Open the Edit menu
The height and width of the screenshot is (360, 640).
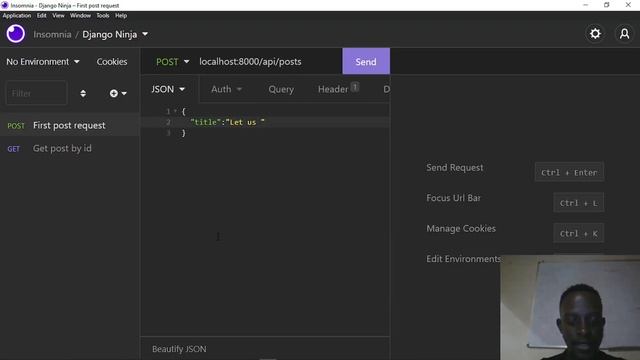point(42,16)
